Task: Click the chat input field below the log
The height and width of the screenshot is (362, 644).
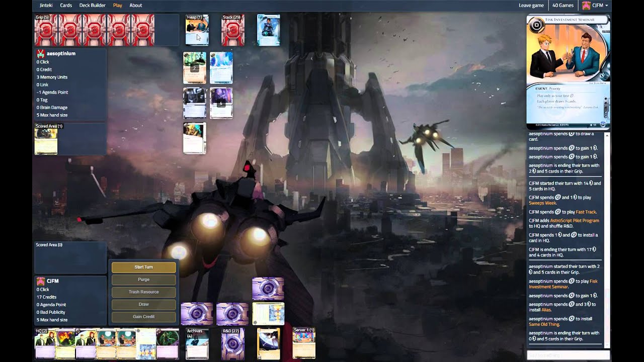Action: point(569,355)
